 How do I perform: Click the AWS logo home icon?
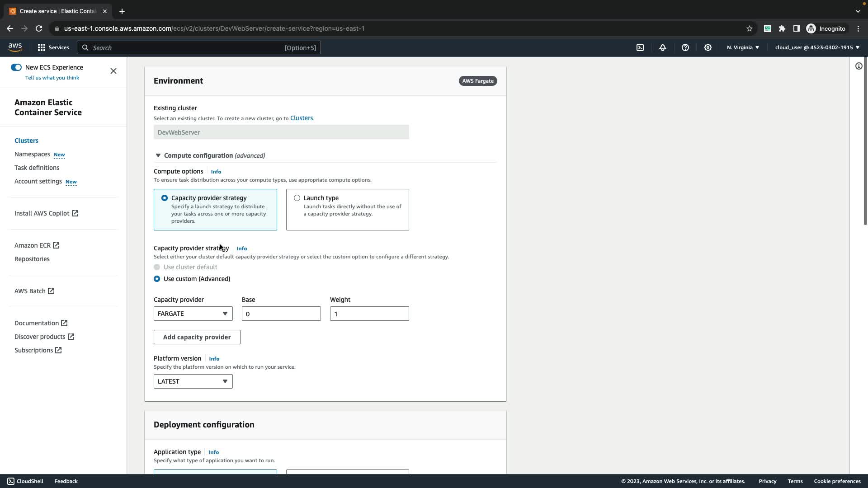[15, 47]
